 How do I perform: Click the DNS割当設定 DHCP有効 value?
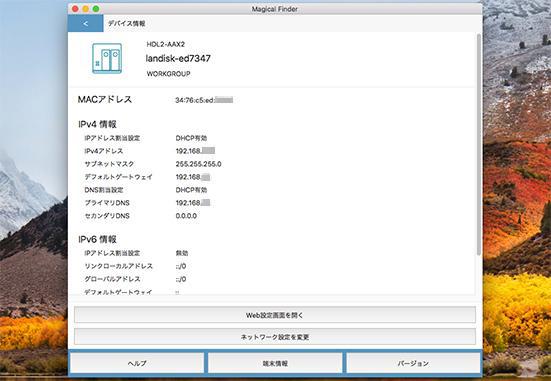pyautogui.click(x=191, y=190)
